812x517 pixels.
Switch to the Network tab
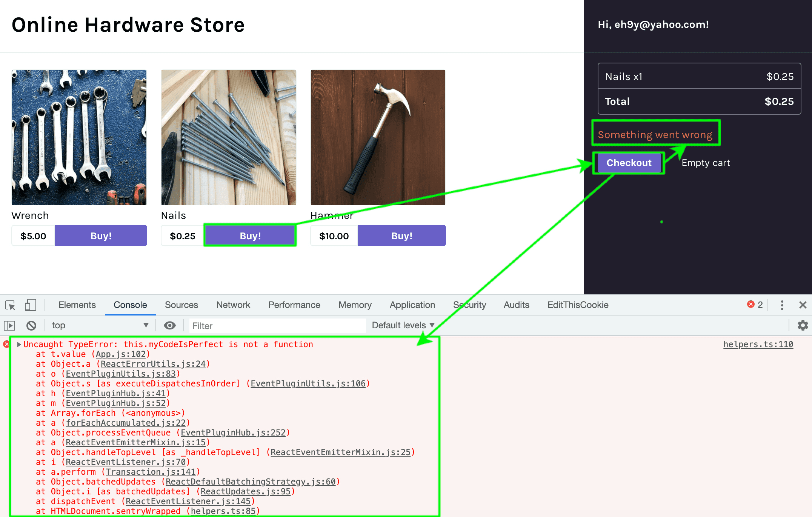pos(233,305)
